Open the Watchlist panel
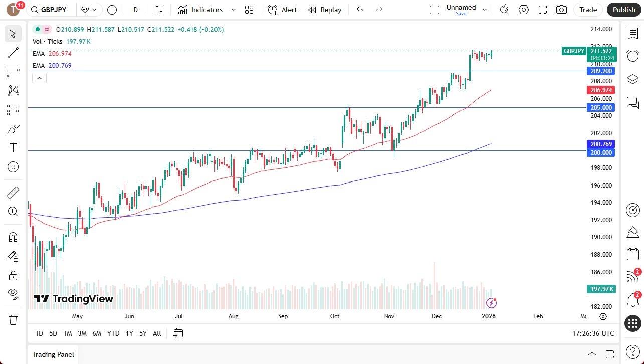The image size is (644, 364). [632, 33]
